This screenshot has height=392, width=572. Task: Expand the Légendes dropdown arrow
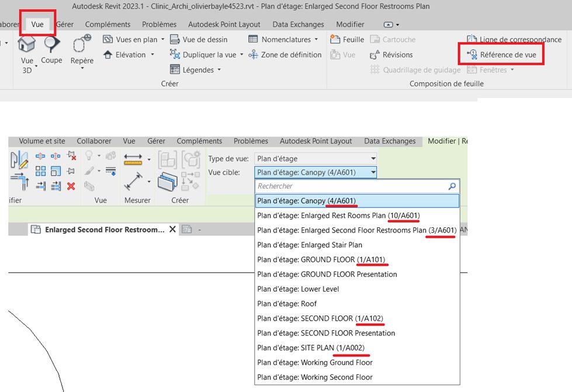(219, 70)
